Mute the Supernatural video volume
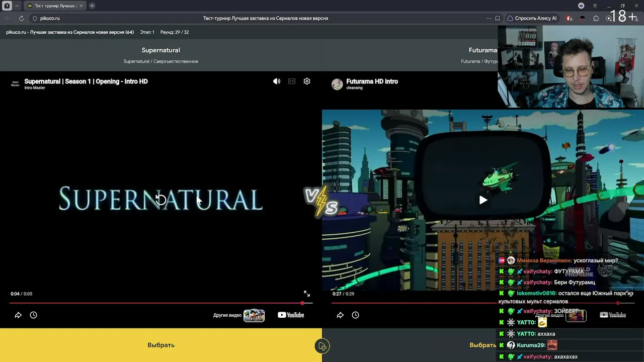This screenshot has height=362, width=644. 277,81
